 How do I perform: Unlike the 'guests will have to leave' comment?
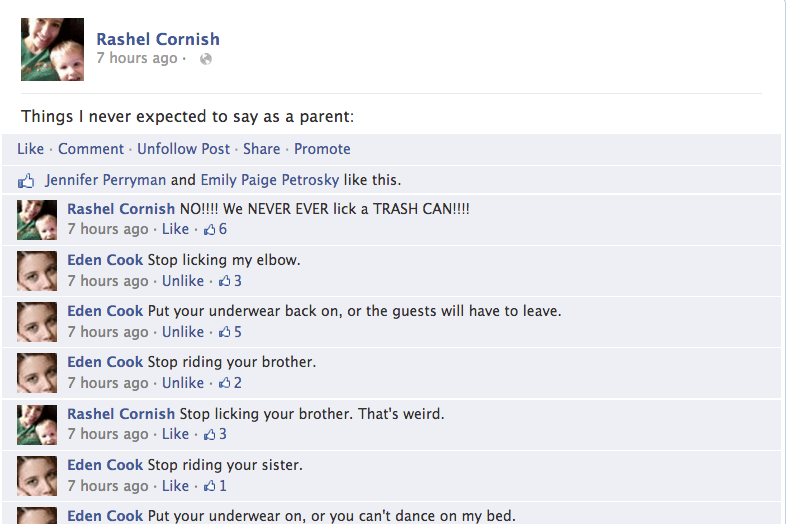pyautogui.click(x=183, y=332)
